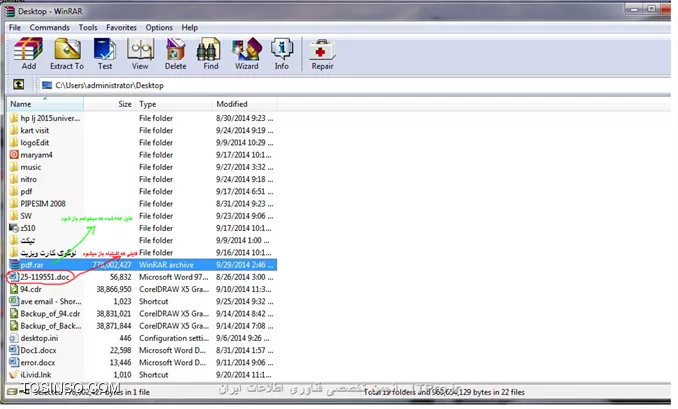678x409 pixels.
Task: Select the 25-119551.doc file name
Action: tap(45, 277)
